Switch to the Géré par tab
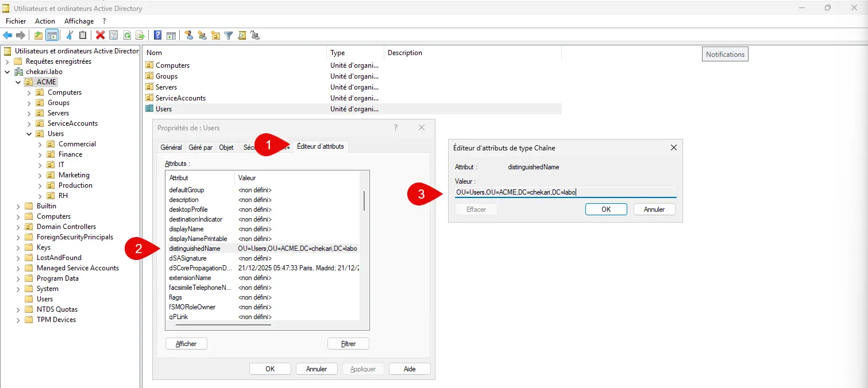The width and height of the screenshot is (868, 388). pyautogui.click(x=200, y=148)
